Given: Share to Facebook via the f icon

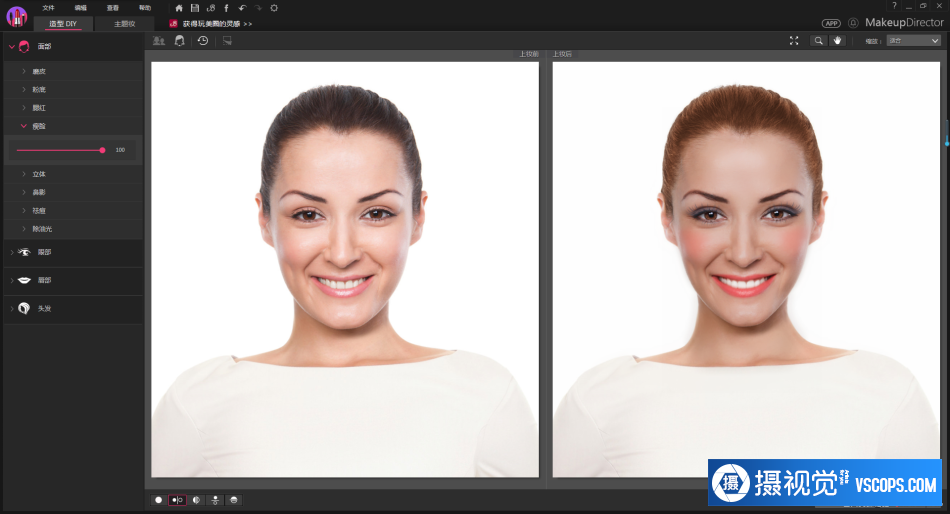Looking at the screenshot, I should click(226, 8).
